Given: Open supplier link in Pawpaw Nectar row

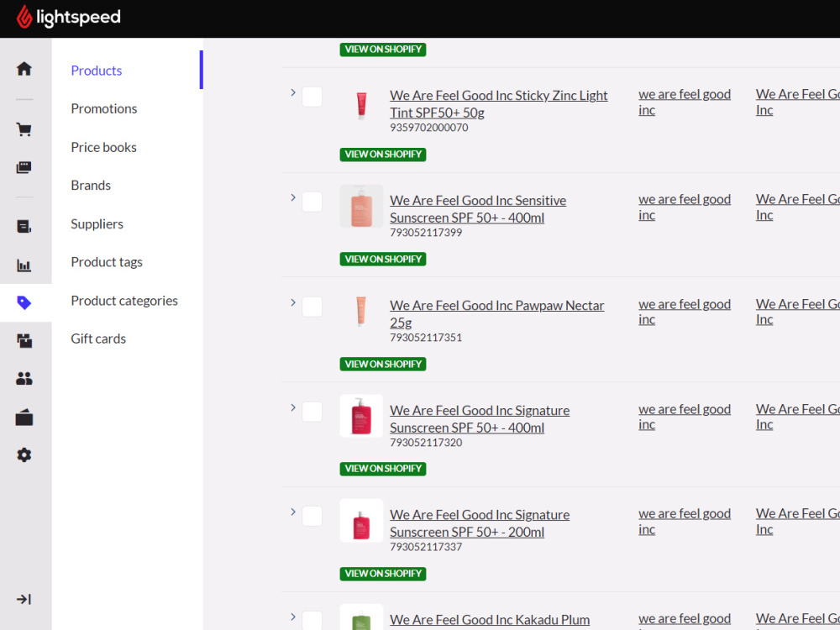Looking at the screenshot, I should tap(797, 312).
